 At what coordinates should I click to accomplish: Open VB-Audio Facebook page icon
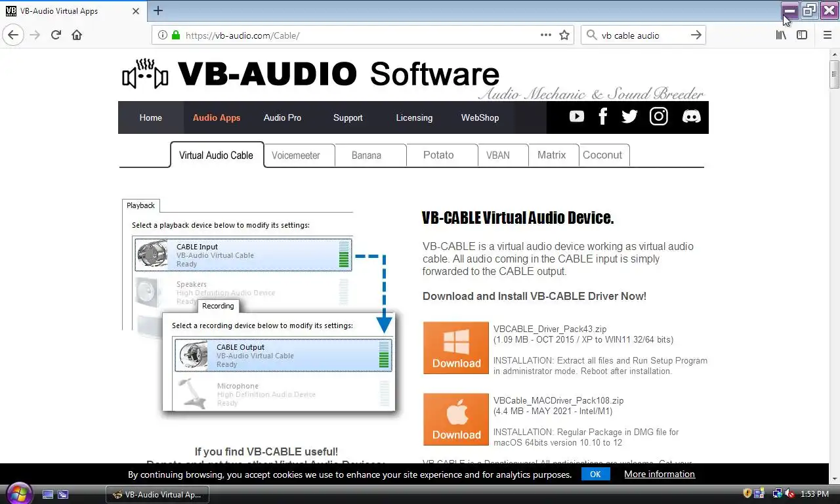pos(603,117)
